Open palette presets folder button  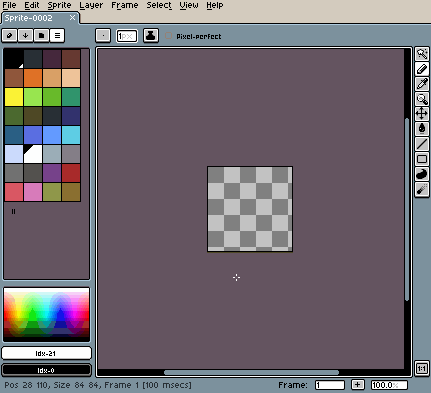point(41,35)
